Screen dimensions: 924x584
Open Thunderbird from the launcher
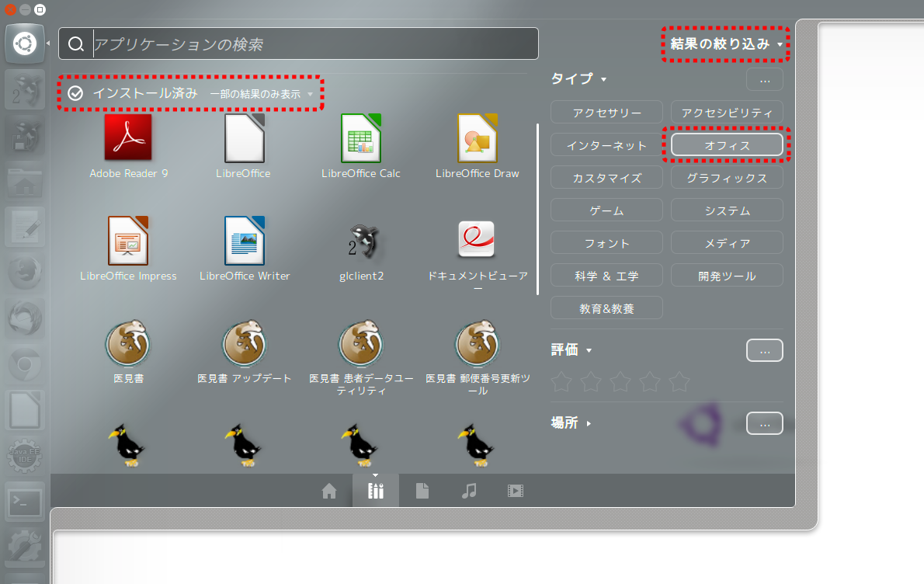(x=25, y=319)
